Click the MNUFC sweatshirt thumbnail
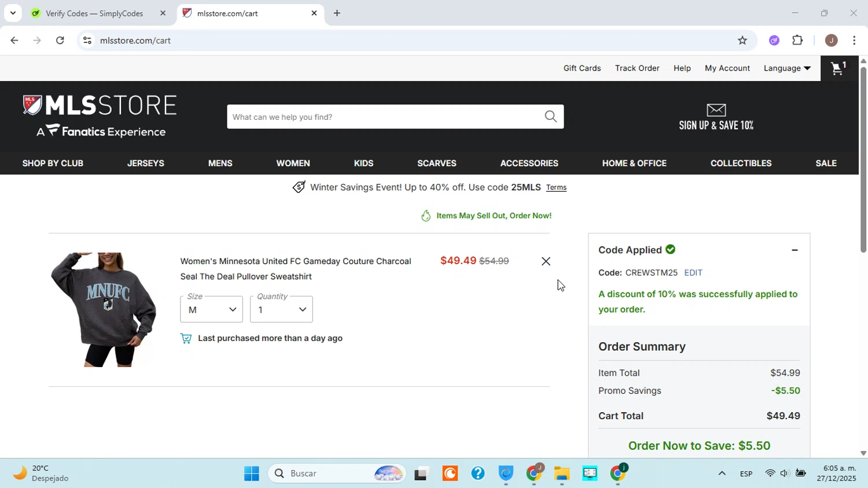The height and width of the screenshot is (488, 868). [x=103, y=310]
